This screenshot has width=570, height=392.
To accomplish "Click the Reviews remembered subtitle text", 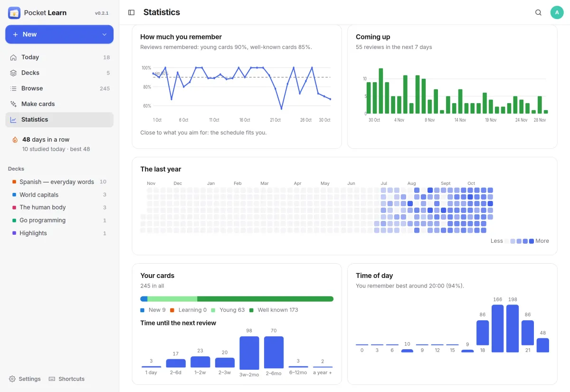I will pos(226,47).
